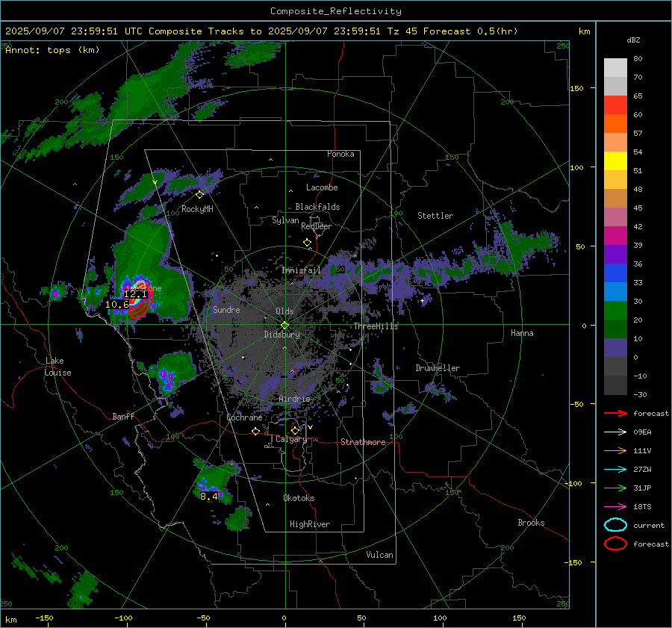672x628 pixels.
Task: Select the Ponoka city label
Action: tap(340, 154)
